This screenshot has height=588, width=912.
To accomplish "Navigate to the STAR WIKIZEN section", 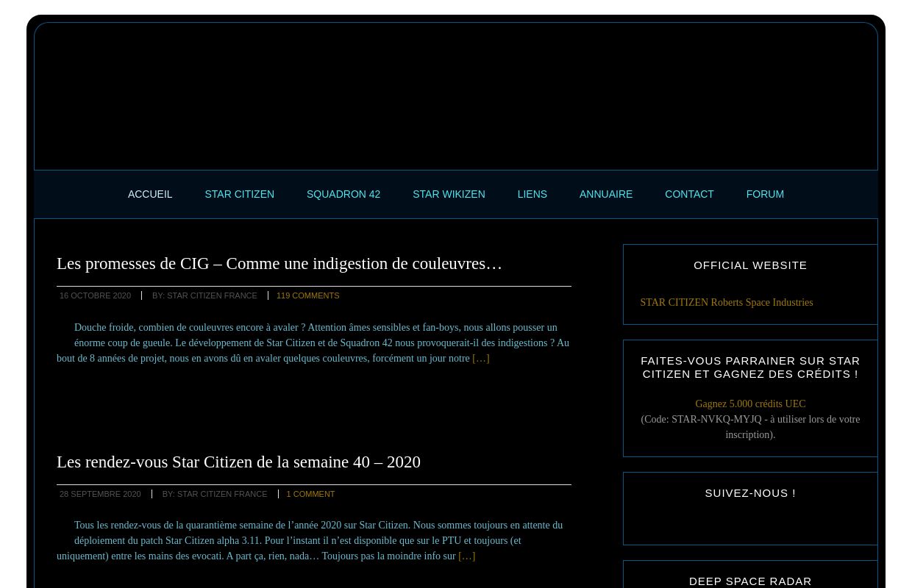I will (449, 194).
